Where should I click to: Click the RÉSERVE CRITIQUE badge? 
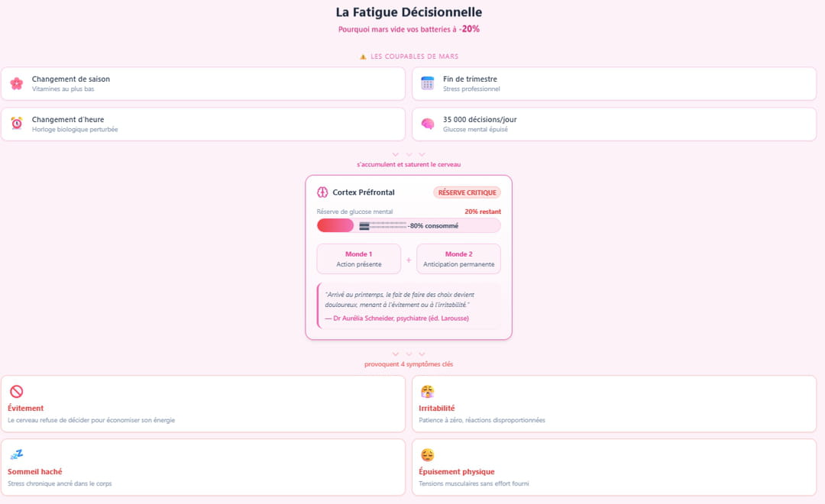(x=467, y=192)
